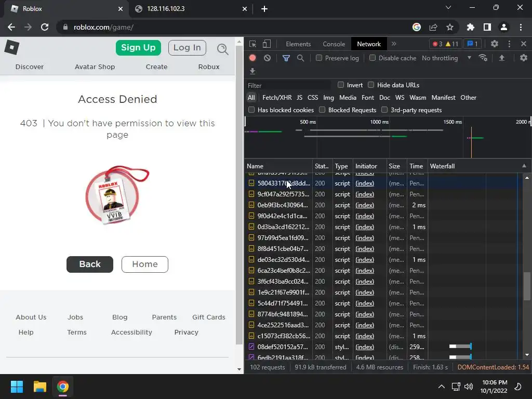Show the 11 warnings badge
Screen dimensions: 532x399
(452, 44)
